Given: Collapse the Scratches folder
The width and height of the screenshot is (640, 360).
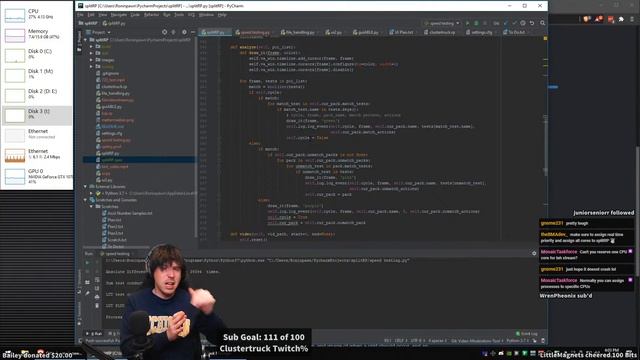Looking at the screenshot, I should [x=91, y=207].
